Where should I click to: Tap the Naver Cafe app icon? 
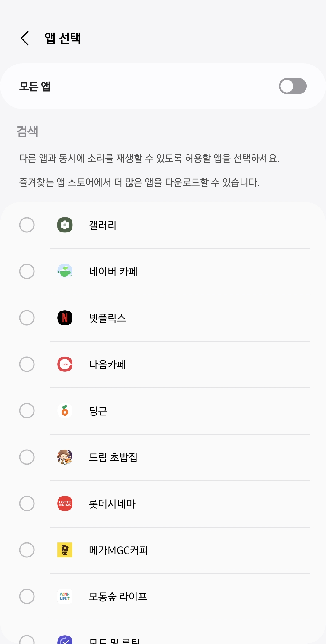(x=65, y=271)
